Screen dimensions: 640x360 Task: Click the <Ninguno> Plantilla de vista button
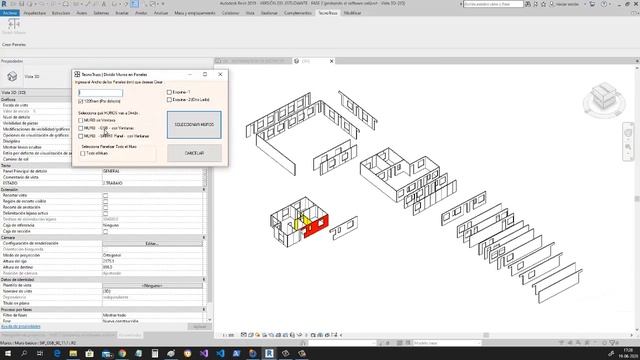[x=152, y=285]
